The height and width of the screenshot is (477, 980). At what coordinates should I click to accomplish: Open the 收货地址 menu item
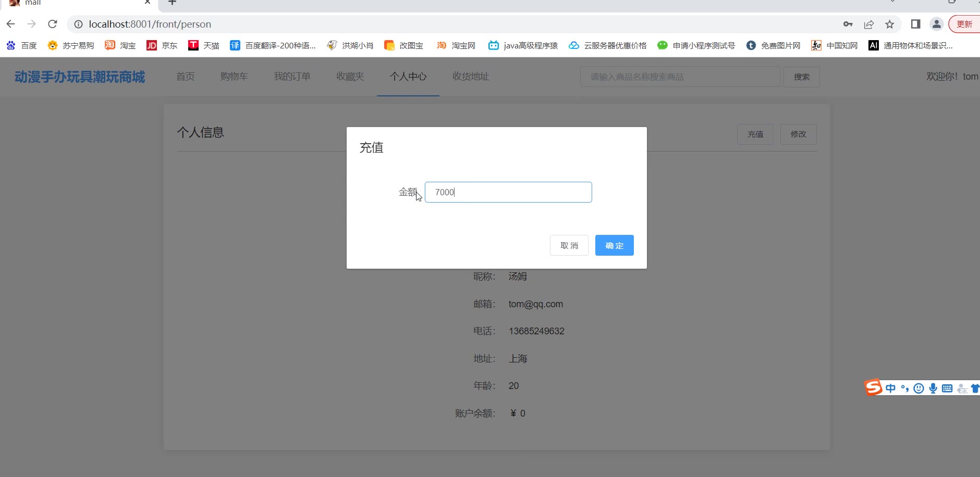pos(471,77)
